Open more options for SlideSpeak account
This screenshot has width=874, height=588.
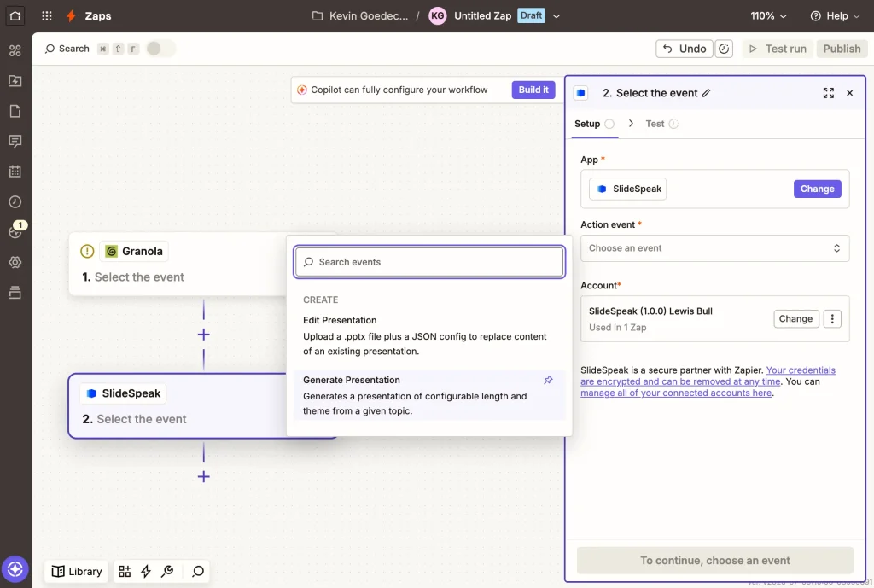click(832, 319)
